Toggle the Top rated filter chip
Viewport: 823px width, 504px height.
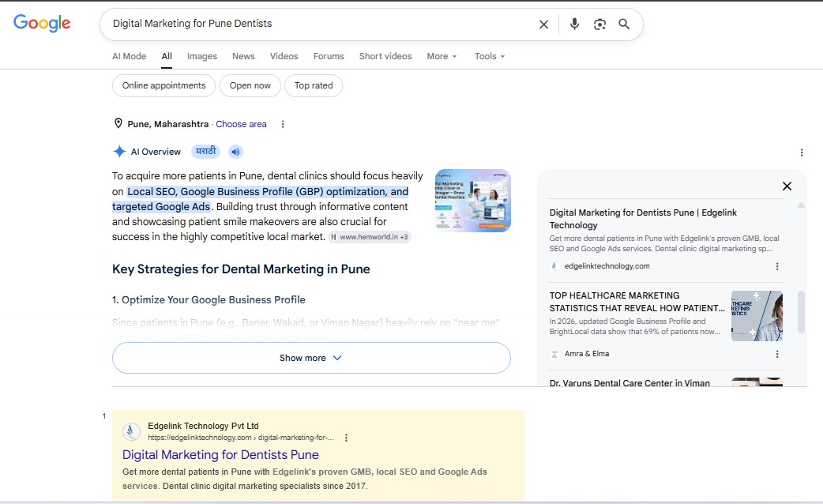pyautogui.click(x=314, y=85)
